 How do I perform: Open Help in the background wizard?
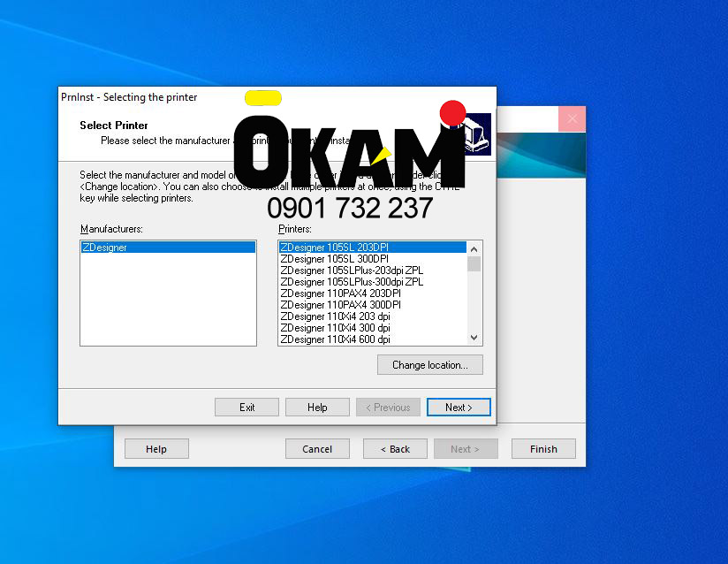point(156,449)
